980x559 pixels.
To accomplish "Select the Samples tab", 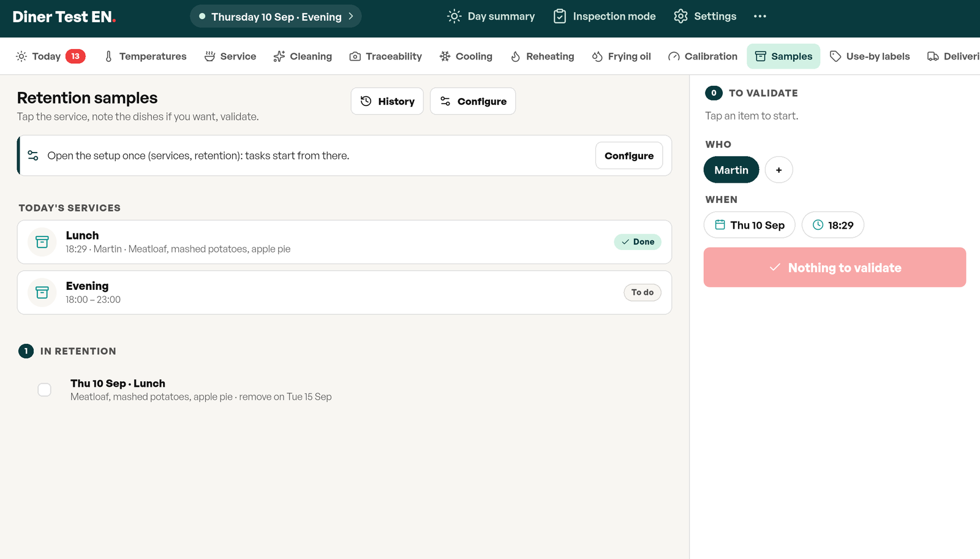I will point(783,56).
